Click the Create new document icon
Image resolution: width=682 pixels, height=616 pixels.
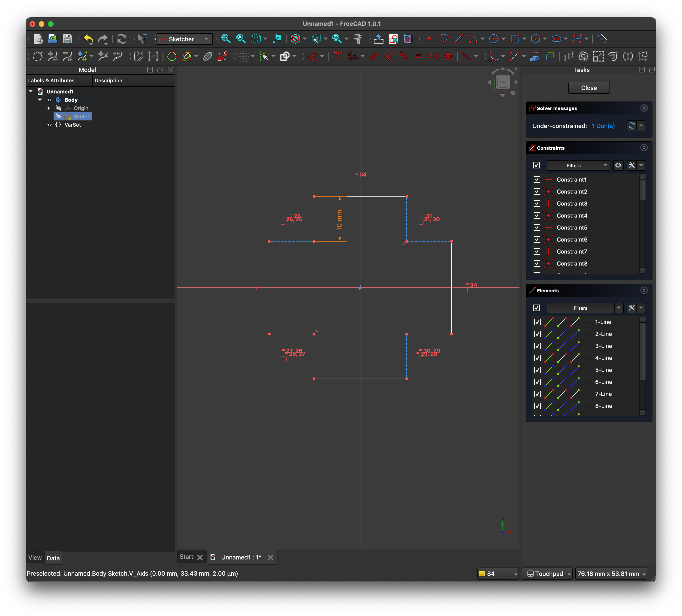click(x=38, y=39)
